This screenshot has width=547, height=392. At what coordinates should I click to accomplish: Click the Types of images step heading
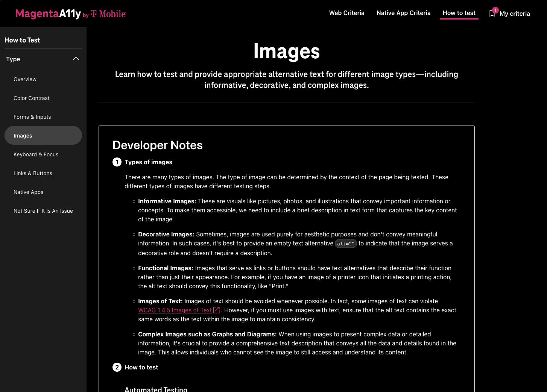[x=148, y=162]
